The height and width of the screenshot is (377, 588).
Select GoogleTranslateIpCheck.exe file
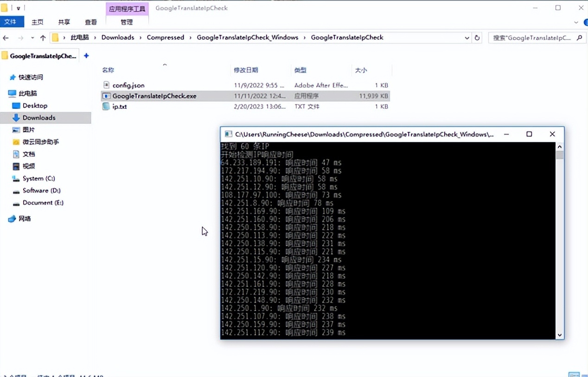click(x=154, y=96)
